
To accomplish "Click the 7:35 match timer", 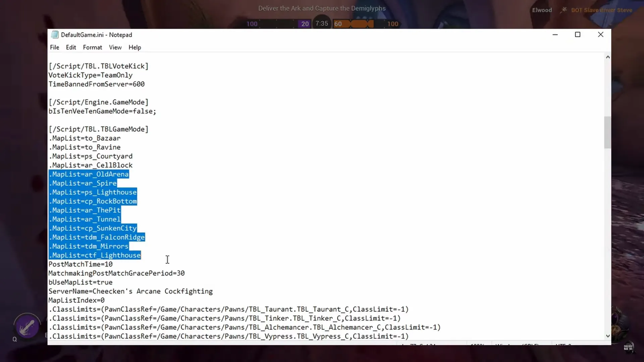I will pyautogui.click(x=322, y=23).
